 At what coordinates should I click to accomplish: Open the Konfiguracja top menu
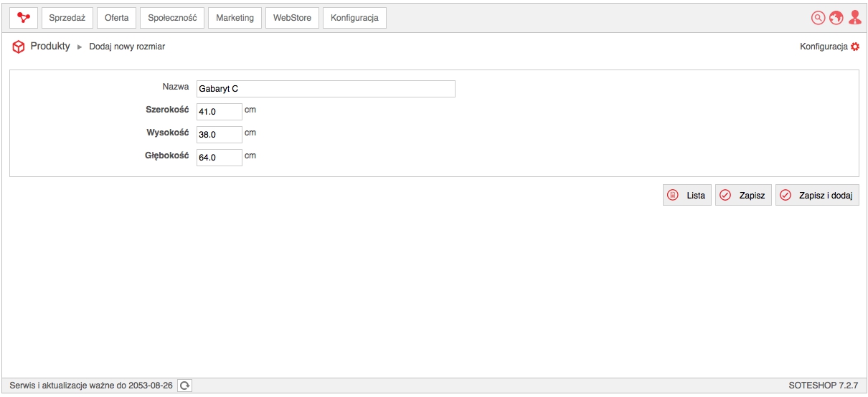click(354, 18)
